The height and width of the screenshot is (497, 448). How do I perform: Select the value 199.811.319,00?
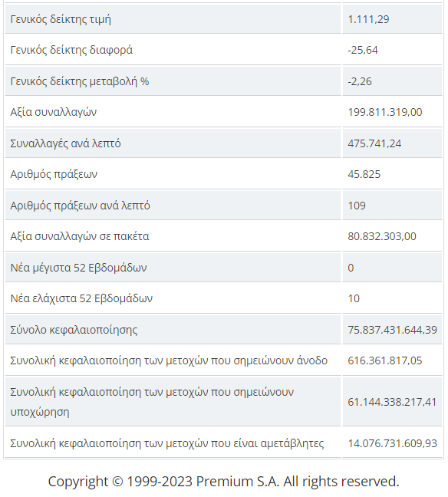pyautogui.click(x=385, y=112)
